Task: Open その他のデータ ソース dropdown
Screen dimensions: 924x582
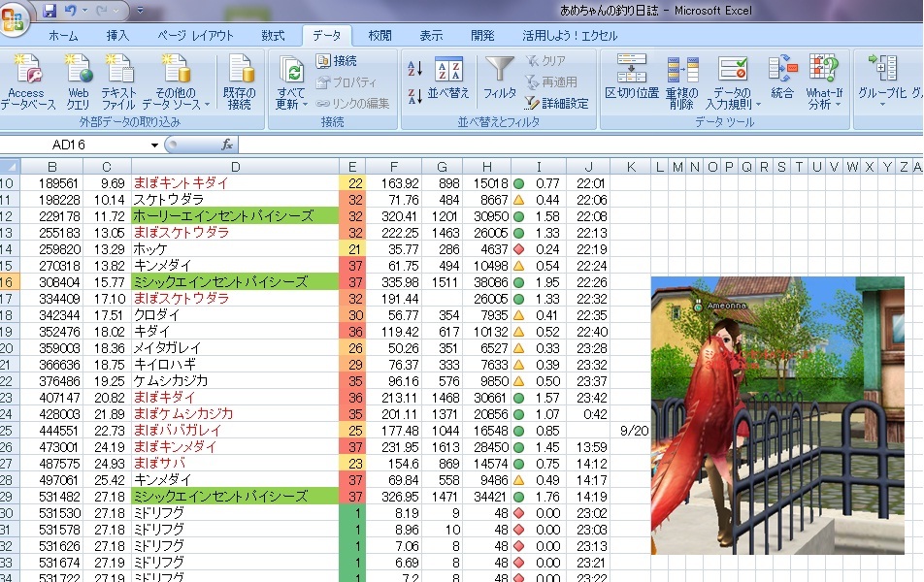Action: click(x=176, y=81)
